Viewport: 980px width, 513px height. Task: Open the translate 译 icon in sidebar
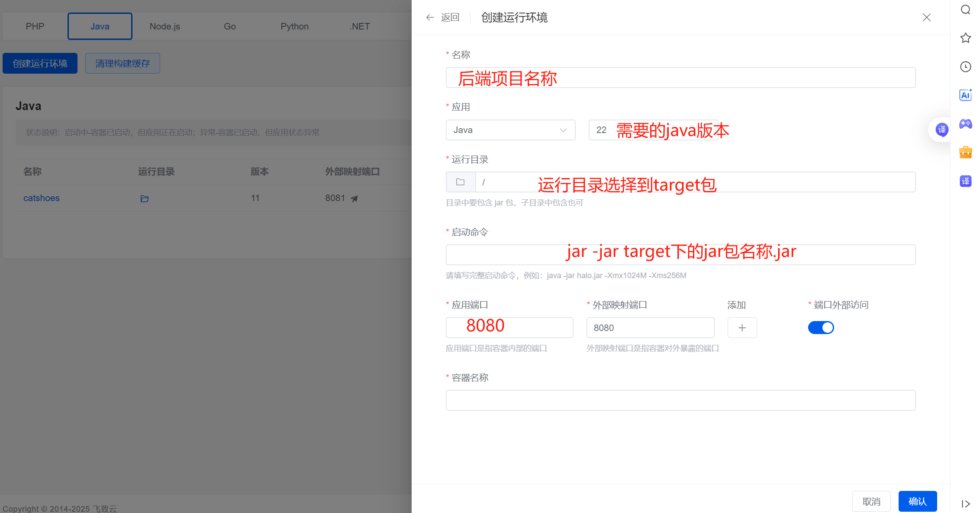point(965,181)
